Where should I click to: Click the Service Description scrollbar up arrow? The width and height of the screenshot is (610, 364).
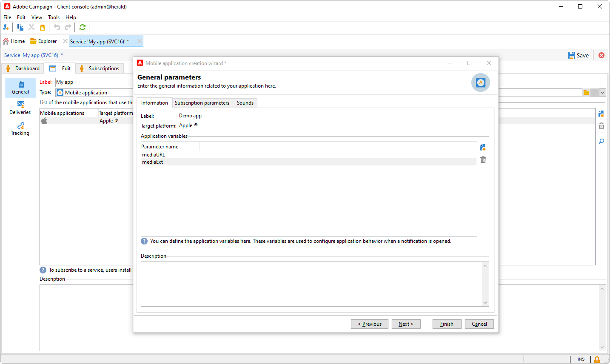tap(602, 289)
